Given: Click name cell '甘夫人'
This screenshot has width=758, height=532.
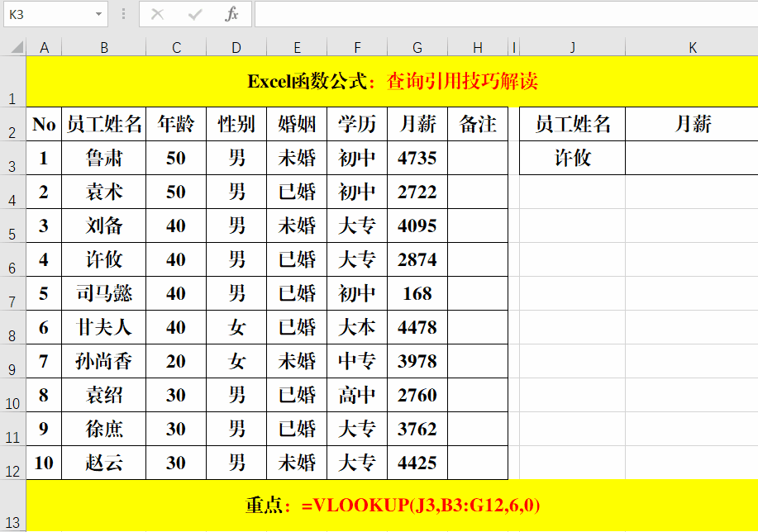Looking at the screenshot, I should coord(104,327).
